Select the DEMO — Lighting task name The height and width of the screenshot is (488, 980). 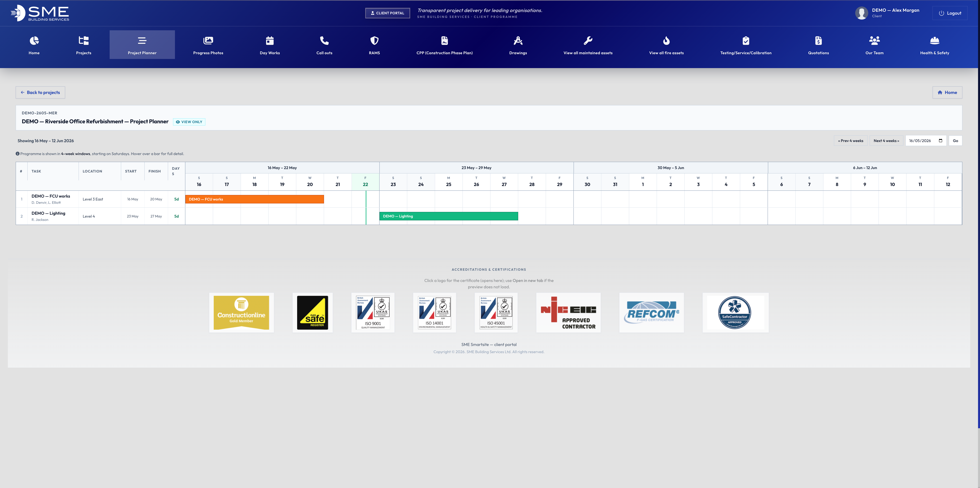[48, 213]
